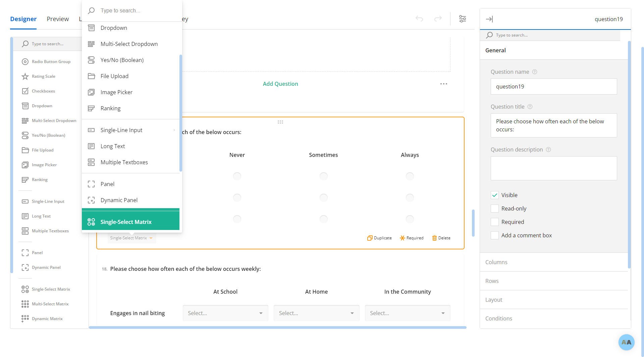Switch to the Preview tab

(x=58, y=19)
